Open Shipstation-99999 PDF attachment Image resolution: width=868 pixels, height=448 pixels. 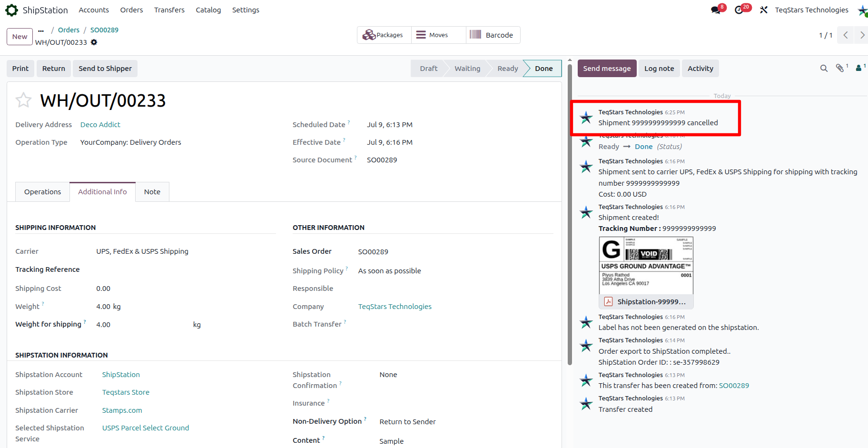coord(646,302)
